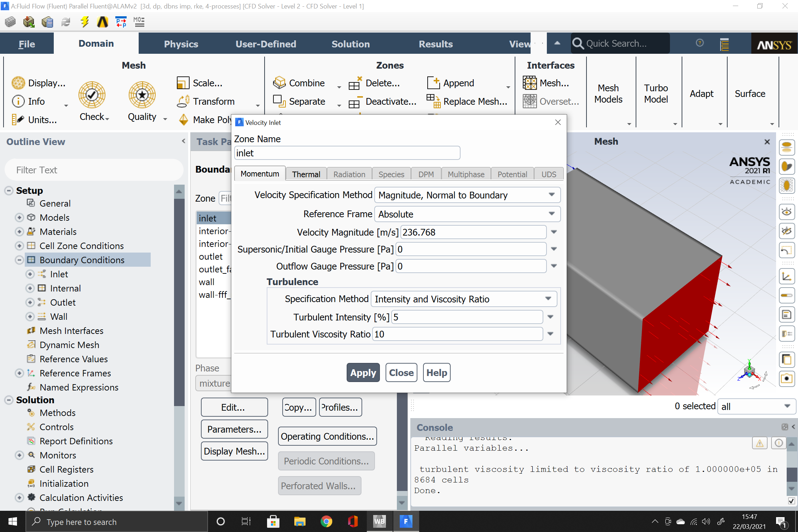Click the Parameters button

click(x=234, y=429)
